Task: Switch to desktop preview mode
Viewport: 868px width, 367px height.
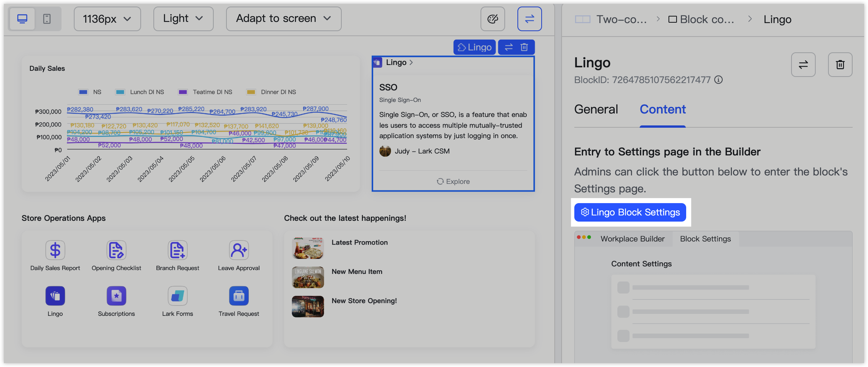Action: coord(22,19)
